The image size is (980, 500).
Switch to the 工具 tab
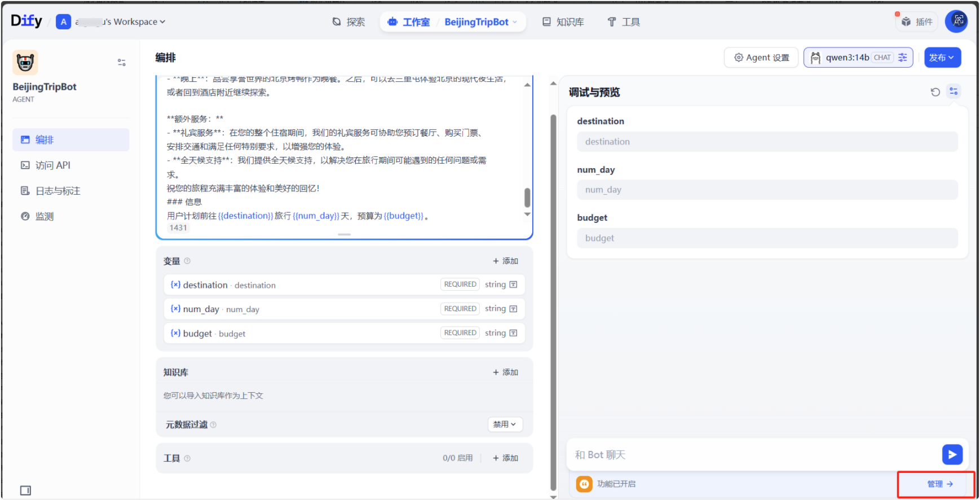[x=624, y=22]
